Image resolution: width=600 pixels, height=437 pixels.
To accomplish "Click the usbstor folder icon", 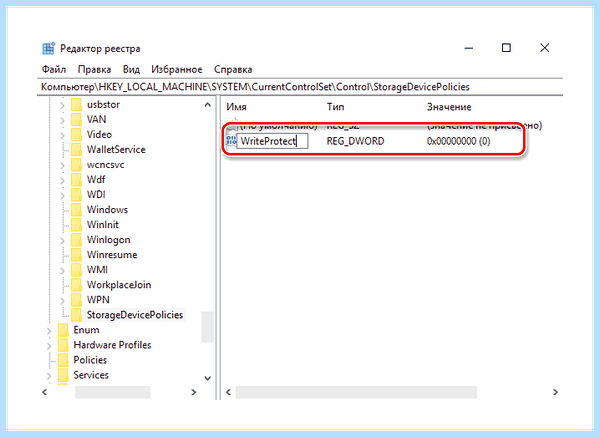I will tap(77, 104).
